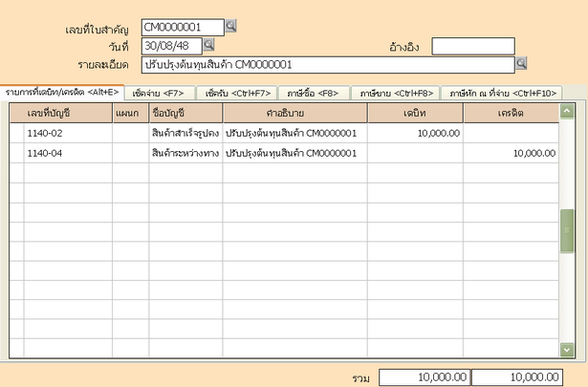Select account row 1140-02 in the table
The image size is (588, 387).
67,134
